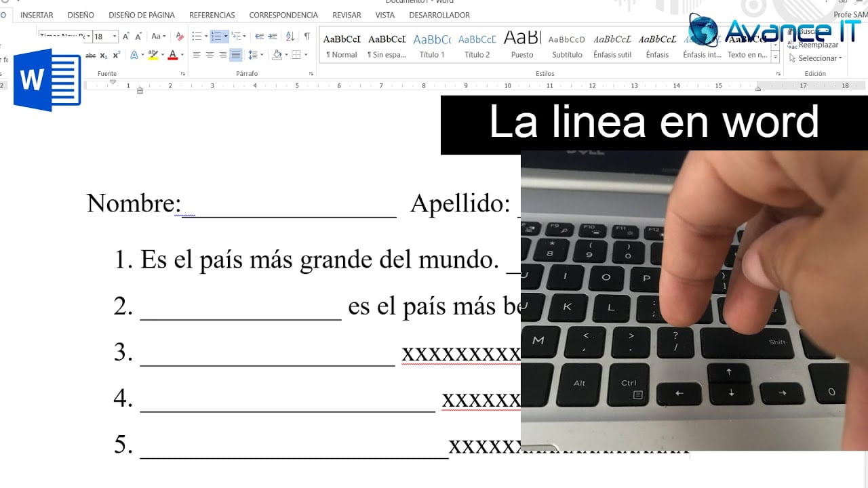Toggle show paragraph marks
The image size is (868, 488).
pyautogui.click(x=307, y=37)
